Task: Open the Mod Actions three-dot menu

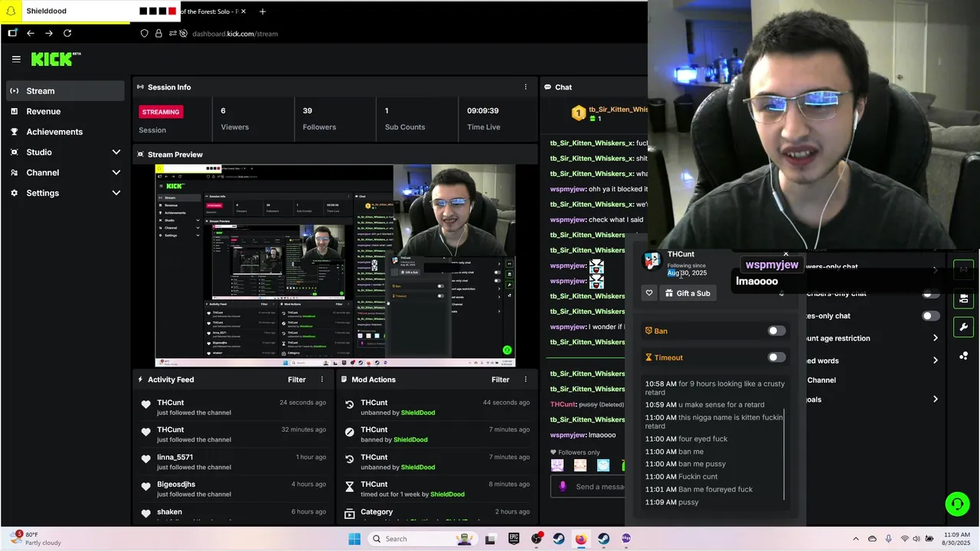Action: point(525,380)
